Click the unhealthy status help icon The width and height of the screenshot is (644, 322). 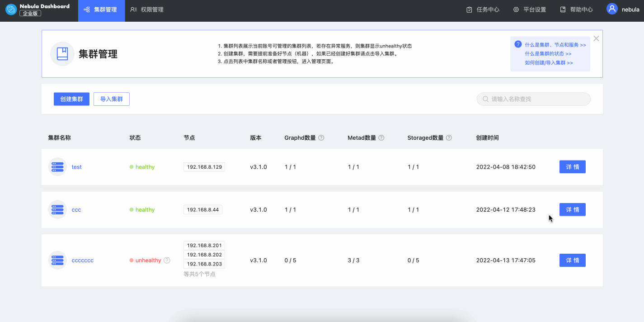click(167, 260)
